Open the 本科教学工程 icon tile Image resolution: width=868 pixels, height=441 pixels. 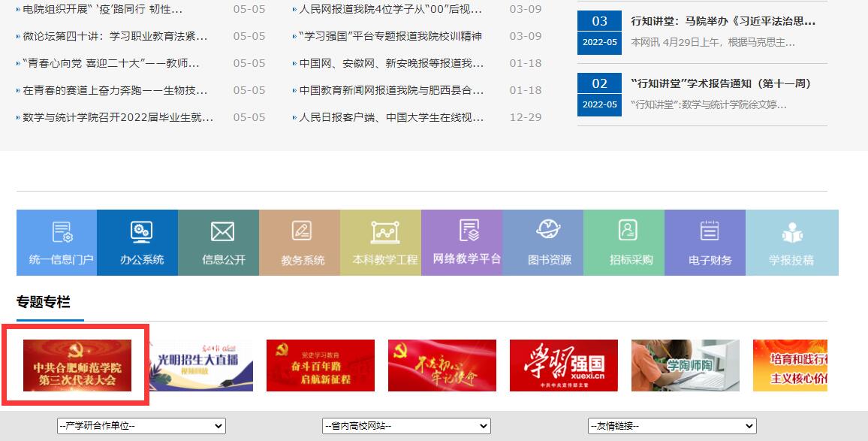[x=381, y=242]
